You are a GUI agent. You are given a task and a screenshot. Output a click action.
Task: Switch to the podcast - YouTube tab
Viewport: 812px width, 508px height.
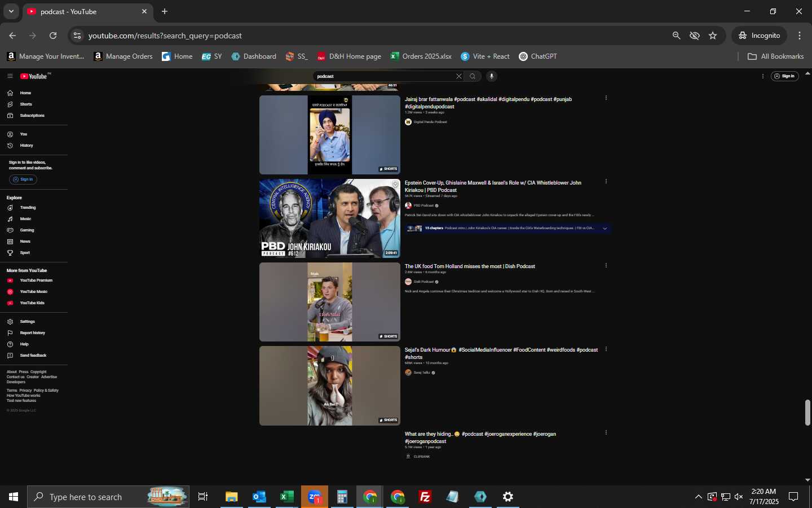(87, 11)
